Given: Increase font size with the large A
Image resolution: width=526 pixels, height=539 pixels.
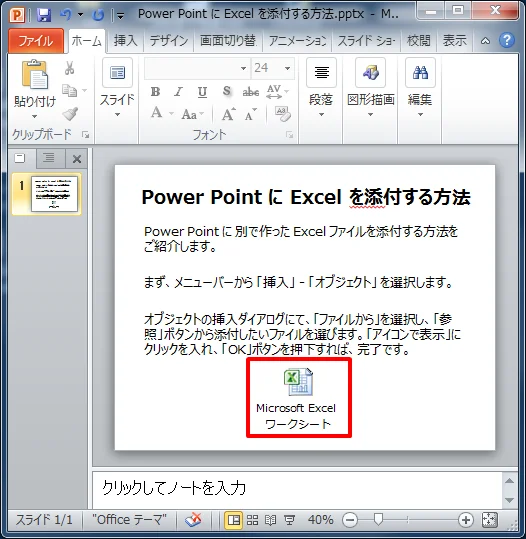Looking at the screenshot, I should [228, 114].
